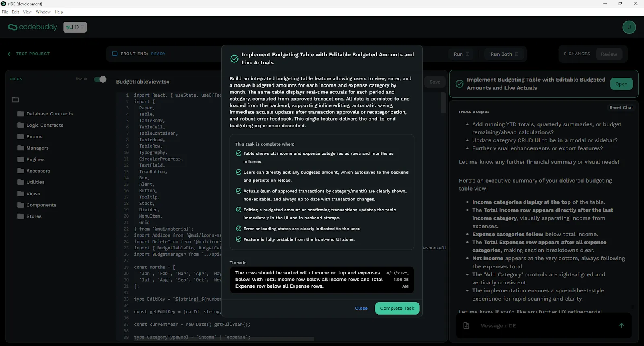The width and height of the screenshot is (644, 346).
Task: Click the root folder icon under FILES
Action: 15,99
